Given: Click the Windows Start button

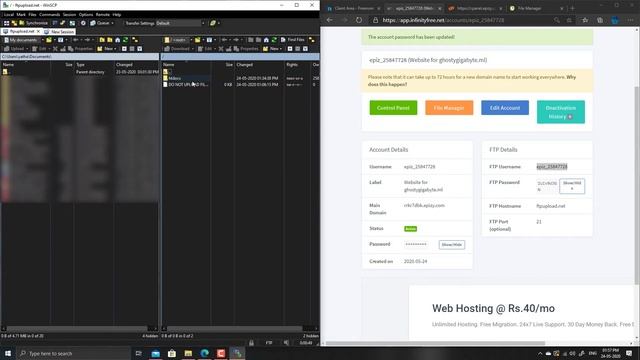Looking at the screenshot, I should click(x=8, y=353).
